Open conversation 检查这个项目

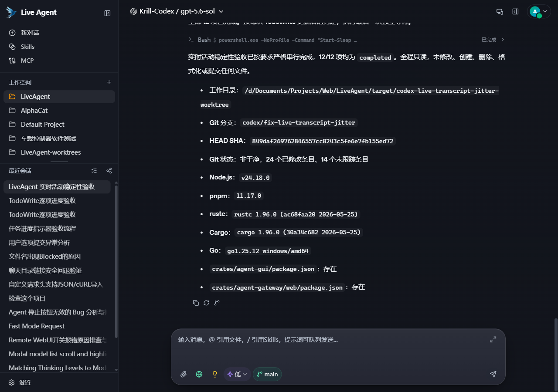[57, 298]
